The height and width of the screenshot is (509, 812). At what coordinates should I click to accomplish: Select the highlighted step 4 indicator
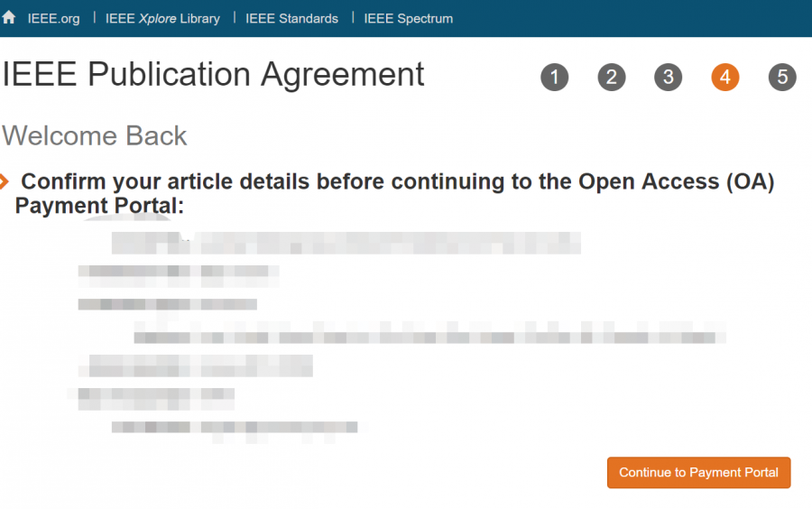725,77
